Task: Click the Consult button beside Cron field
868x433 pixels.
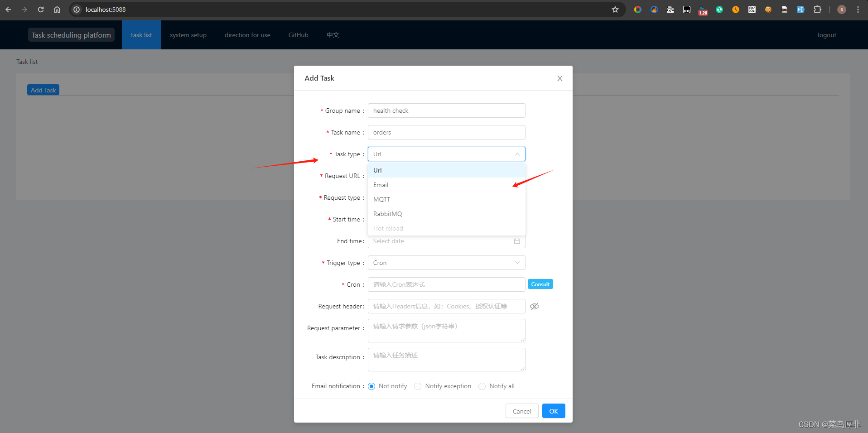Action: (540, 284)
